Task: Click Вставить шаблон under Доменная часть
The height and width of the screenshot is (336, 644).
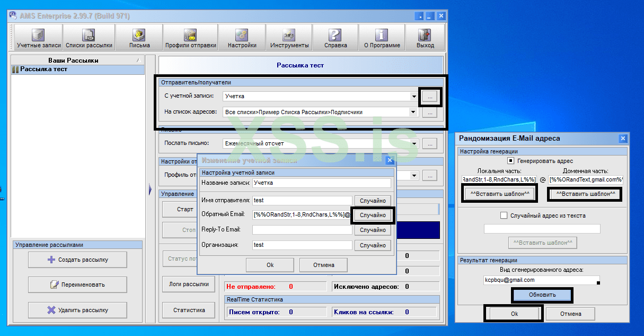Action: (586, 194)
